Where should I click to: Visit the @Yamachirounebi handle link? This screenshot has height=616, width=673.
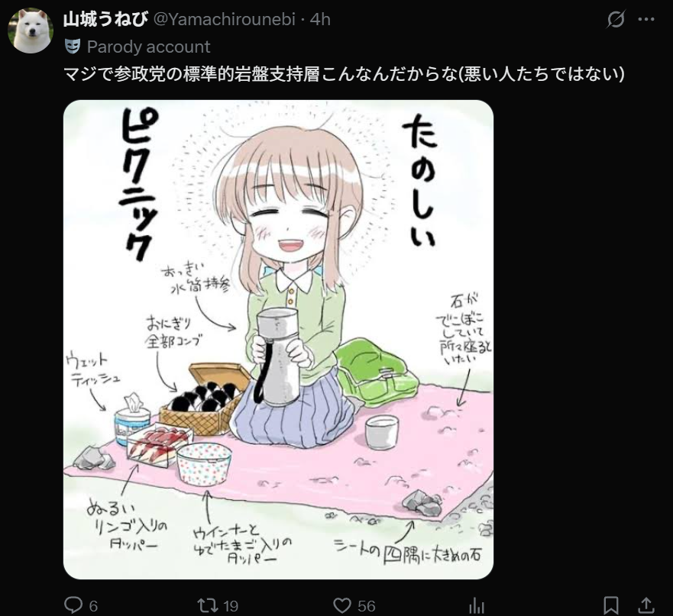(x=224, y=19)
